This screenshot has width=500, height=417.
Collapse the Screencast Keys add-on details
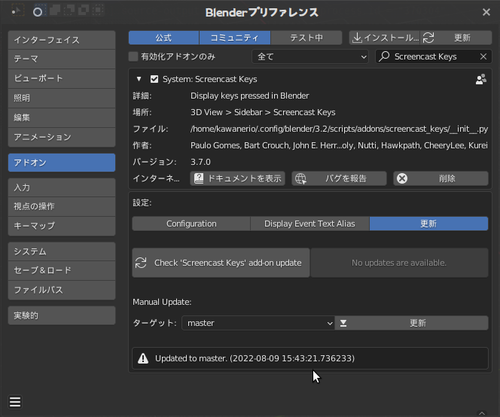(x=139, y=79)
